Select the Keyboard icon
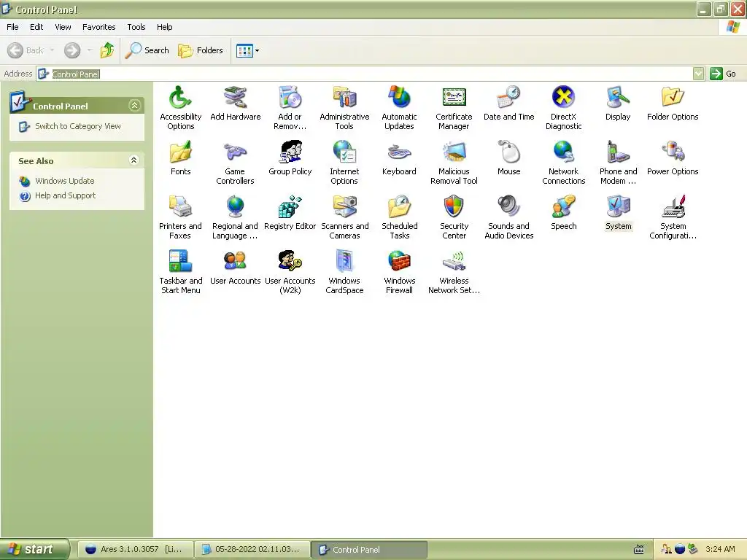The height and width of the screenshot is (560, 747). (399, 158)
